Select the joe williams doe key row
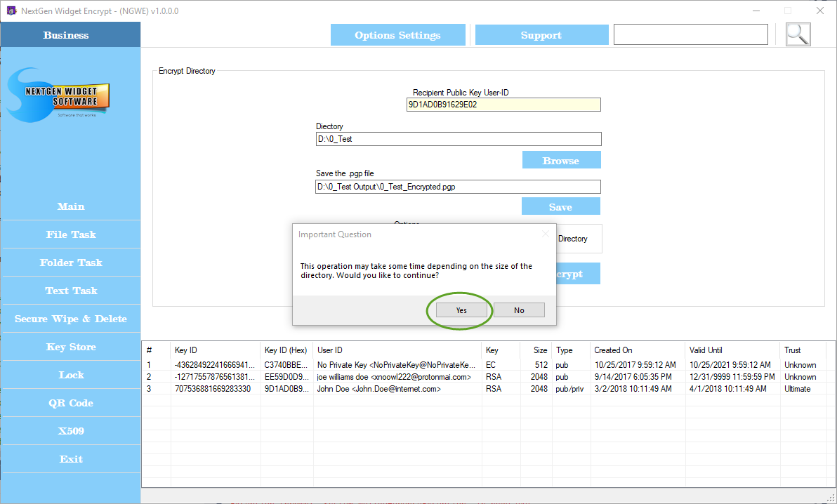Image resolution: width=837 pixels, height=504 pixels. (394, 377)
